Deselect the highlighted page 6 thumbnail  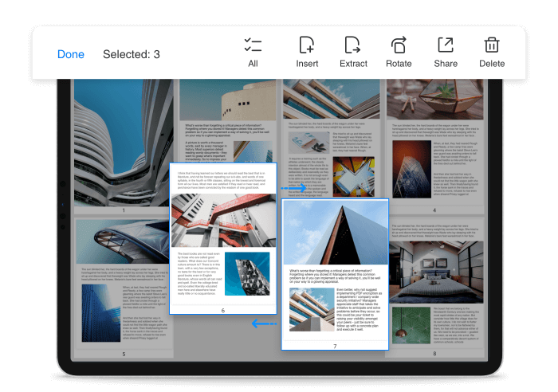tap(223, 239)
